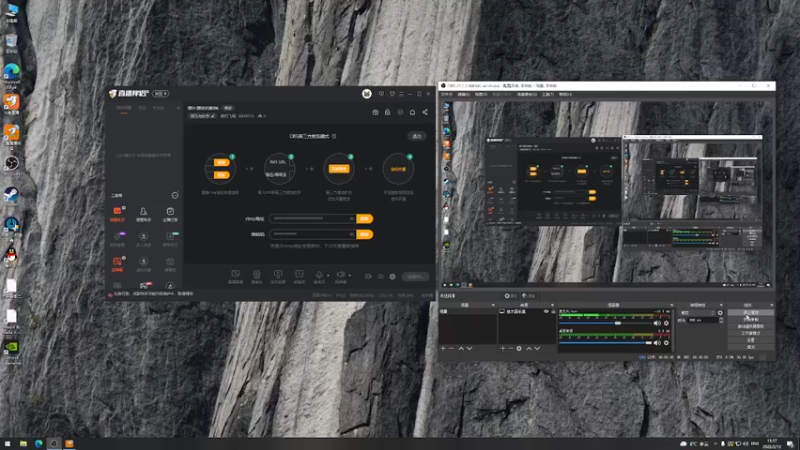The image size is (800, 450).
Task: Open source properties gear in OBS Sources panel
Action: click(x=519, y=348)
